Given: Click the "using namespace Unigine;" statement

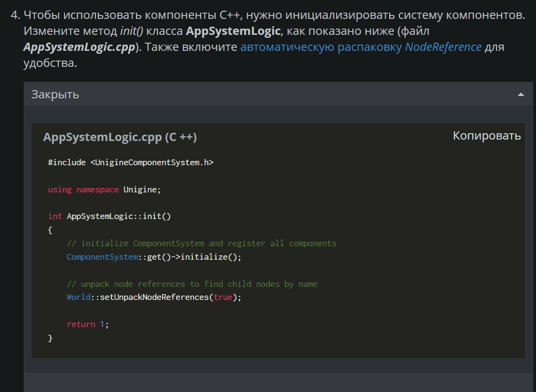Looking at the screenshot, I should tap(104, 189).
